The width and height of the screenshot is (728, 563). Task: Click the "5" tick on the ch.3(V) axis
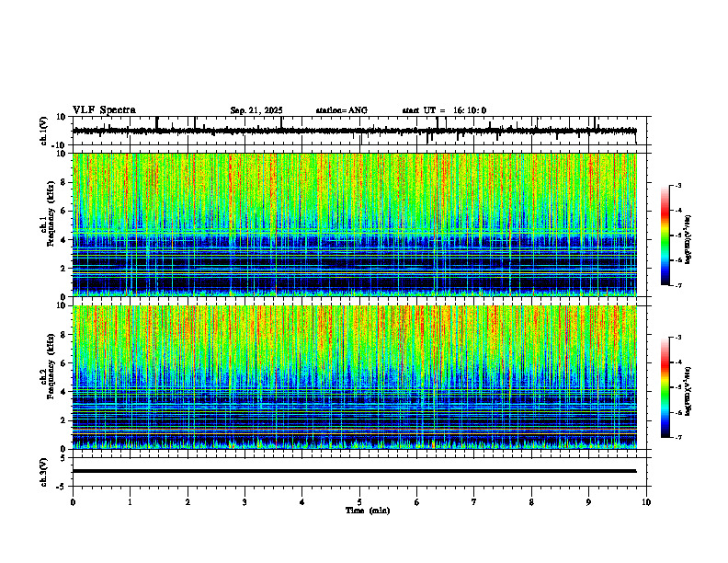click(64, 458)
